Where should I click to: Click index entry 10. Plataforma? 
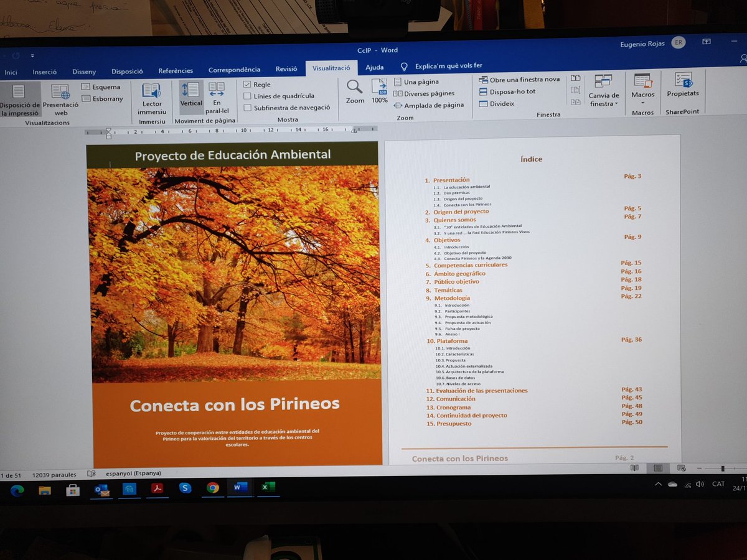pos(447,342)
